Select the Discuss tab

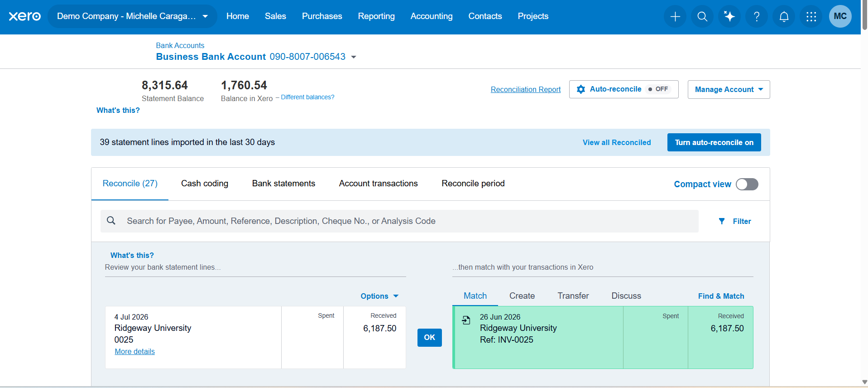pyautogui.click(x=626, y=296)
